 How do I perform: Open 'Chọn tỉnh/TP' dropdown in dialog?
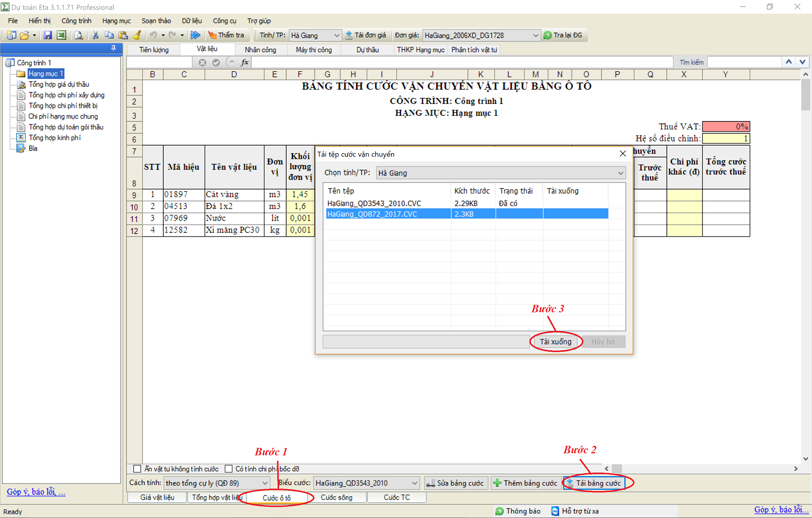click(x=620, y=173)
